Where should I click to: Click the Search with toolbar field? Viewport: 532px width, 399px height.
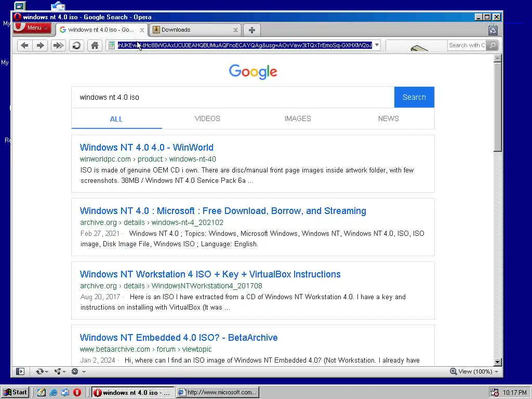(x=467, y=45)
